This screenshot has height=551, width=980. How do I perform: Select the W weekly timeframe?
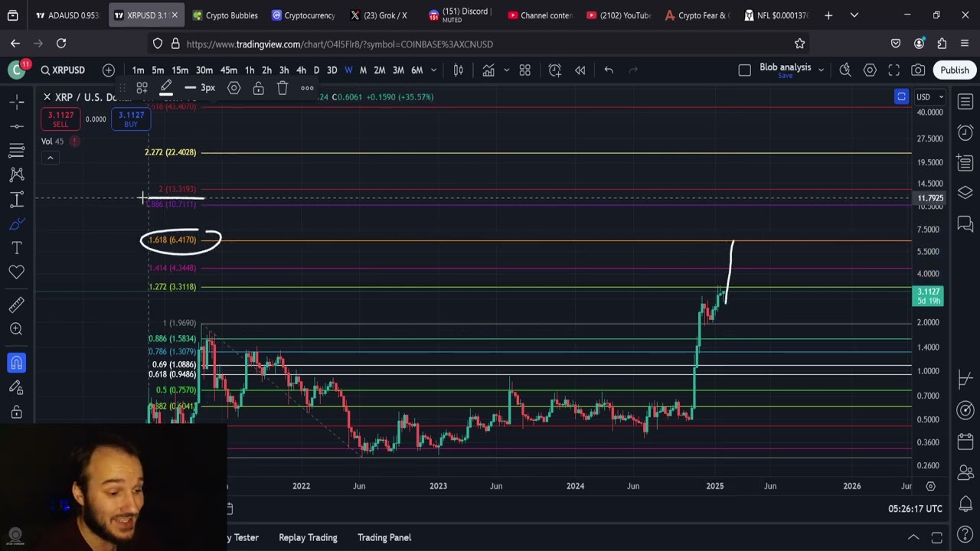click(x=348, y=70)
